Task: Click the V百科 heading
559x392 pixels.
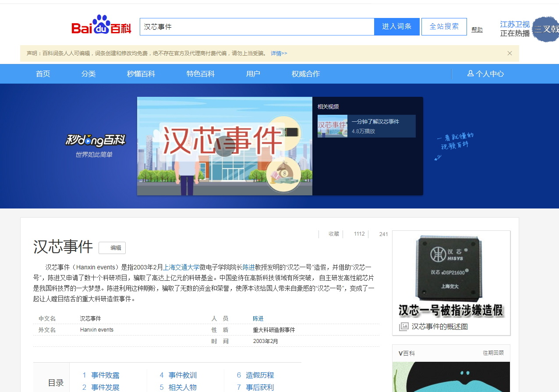Action: pos(407,353)
